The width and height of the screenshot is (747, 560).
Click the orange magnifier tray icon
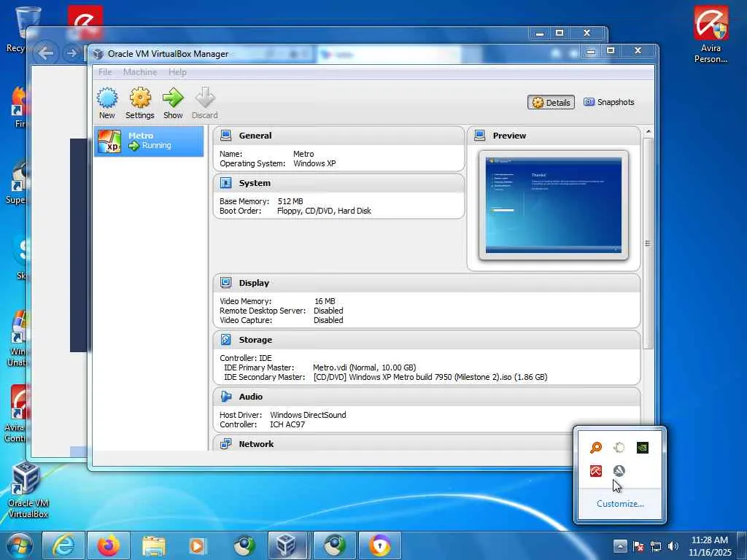(x=595, y=448)
